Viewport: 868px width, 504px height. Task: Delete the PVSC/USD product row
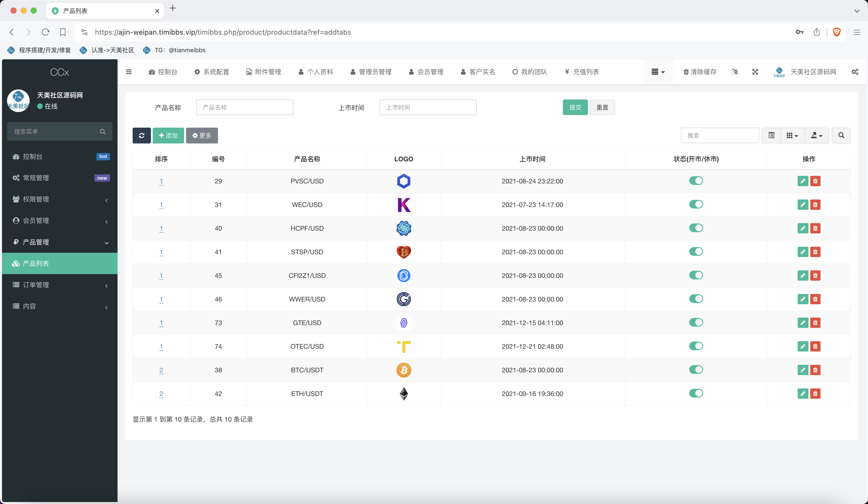pos(815,181)
